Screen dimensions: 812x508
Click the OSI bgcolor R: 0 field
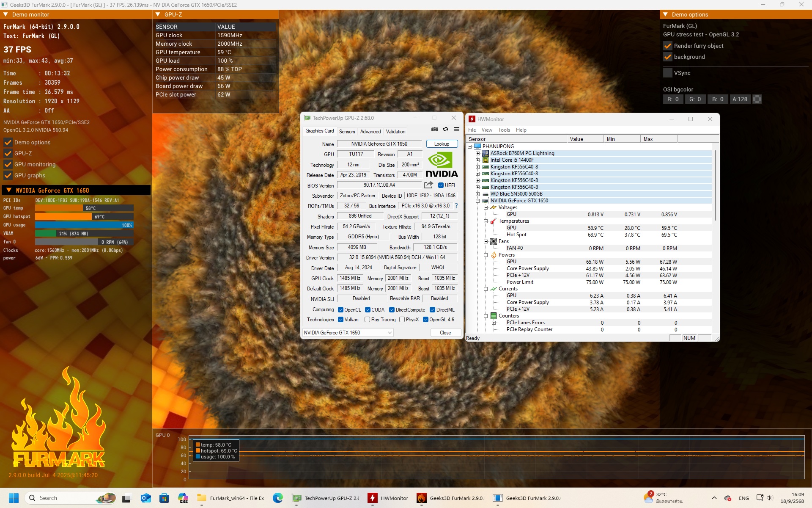click(673, 99)
